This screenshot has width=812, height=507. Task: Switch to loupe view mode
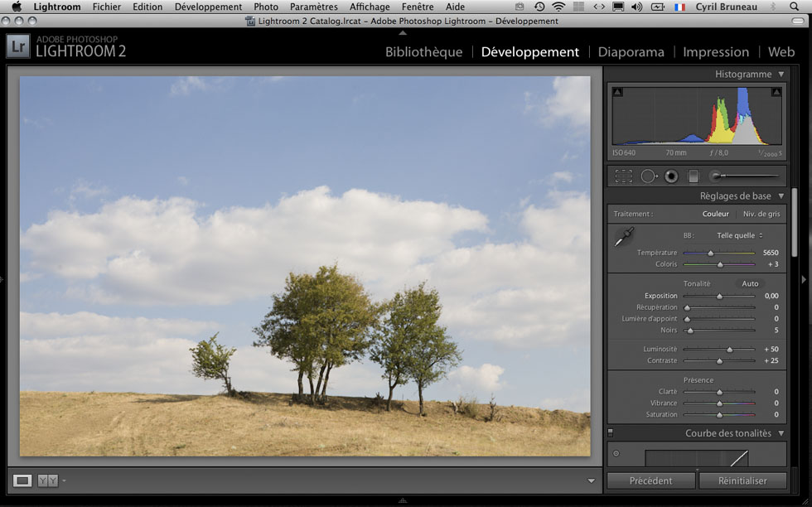pos(22,480)
